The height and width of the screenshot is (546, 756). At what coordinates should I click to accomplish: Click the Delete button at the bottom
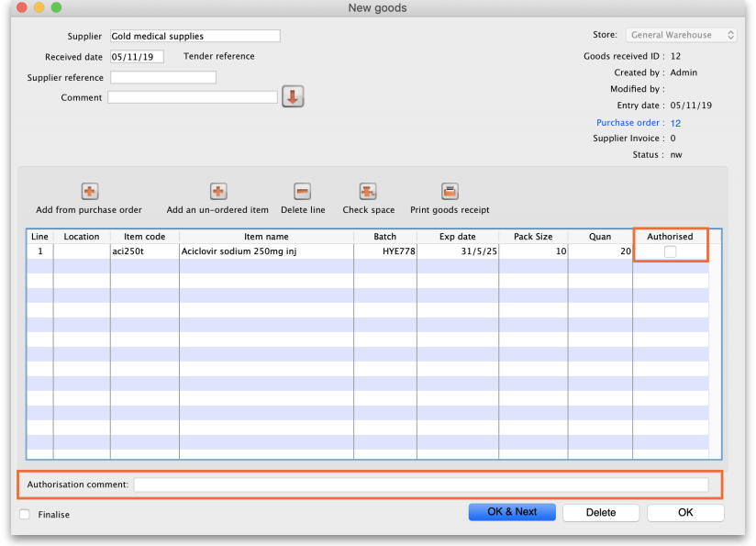tap(600, 512)
